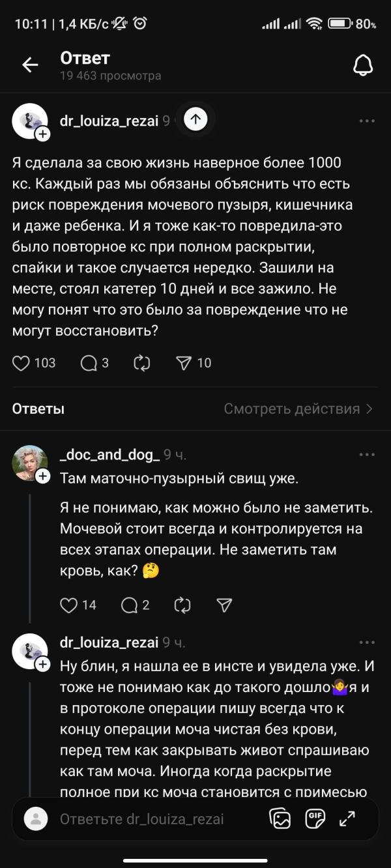Repost the main post by dr_louiza_rezai

141,363
